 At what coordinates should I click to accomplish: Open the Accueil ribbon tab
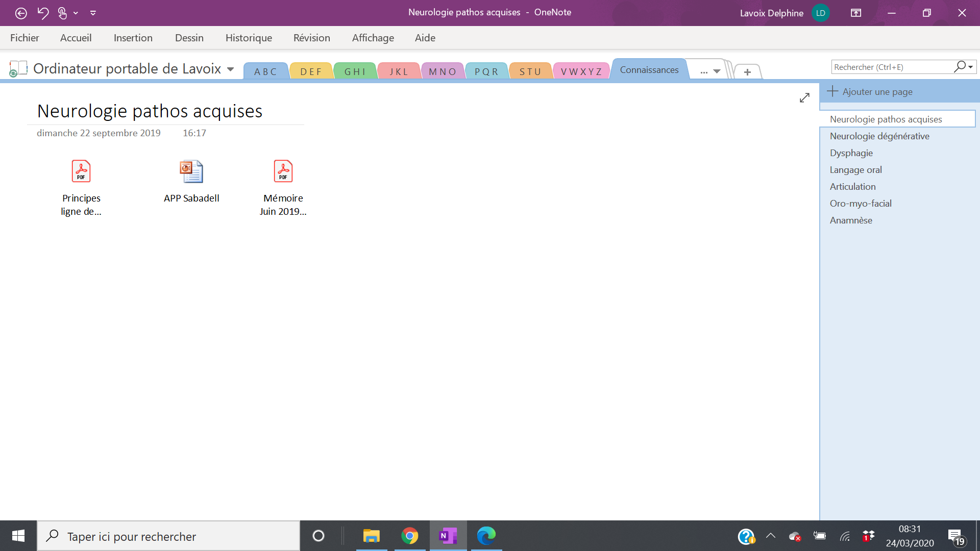coord(76,38)
